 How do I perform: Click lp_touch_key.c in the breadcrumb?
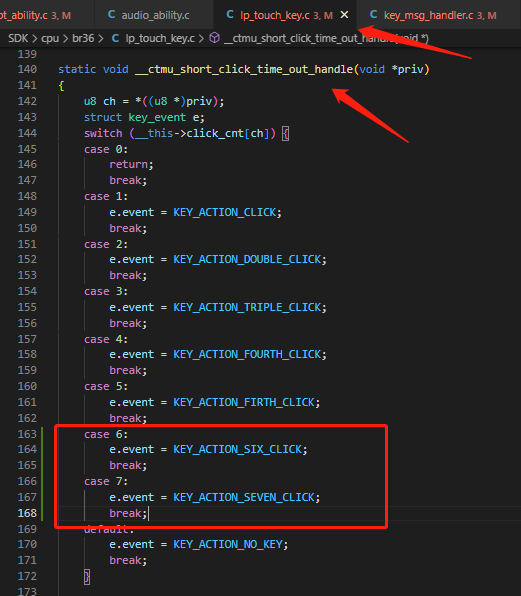(160, 38)
